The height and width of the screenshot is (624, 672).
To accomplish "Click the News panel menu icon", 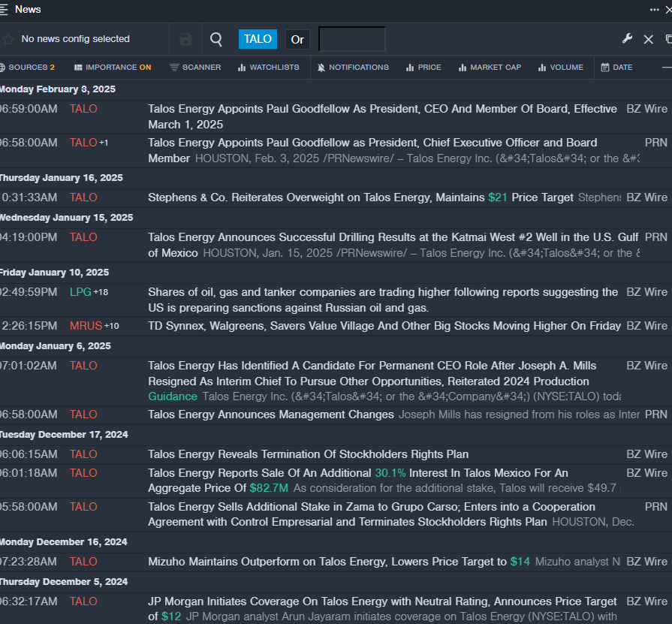I will pyautogui.click(x=5, y=9).
